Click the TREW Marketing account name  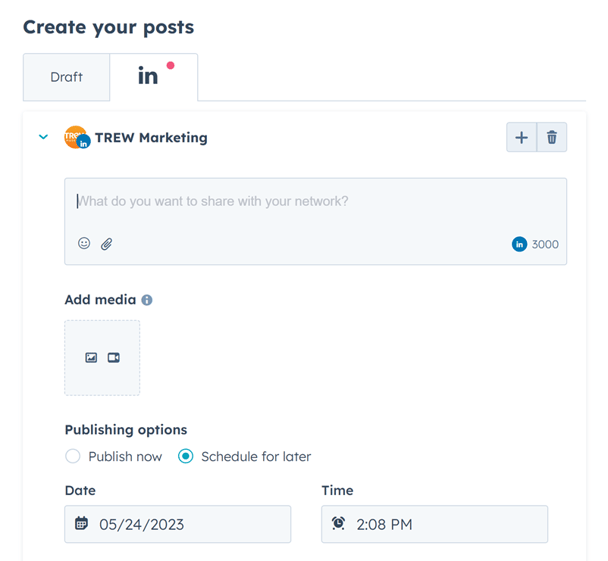(x=151, y=138)
